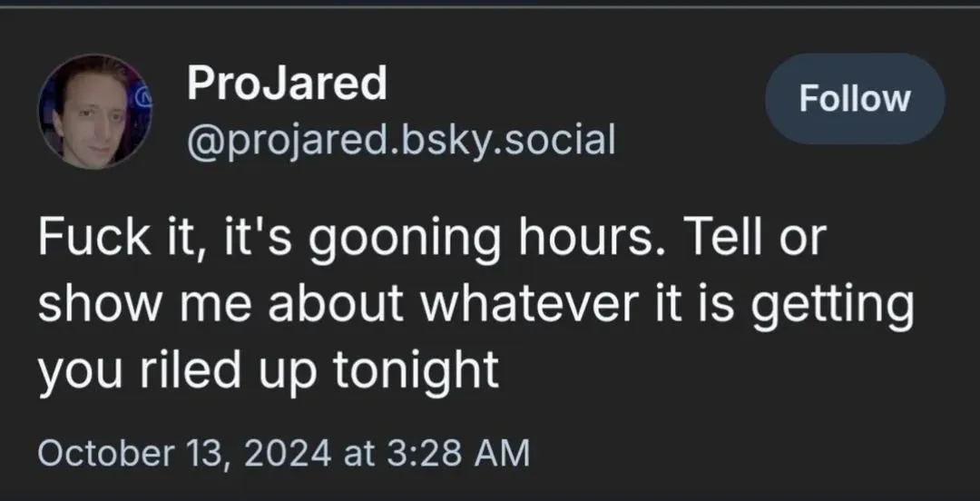The height and width of the screenshot is (501, 980).
Task: Click the ProJared display name
Action: tap(287, 83)
